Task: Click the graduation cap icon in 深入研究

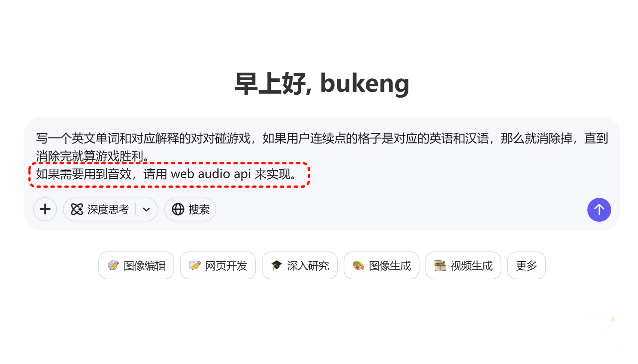Action: pyautogui.click(x=276, y=266)
